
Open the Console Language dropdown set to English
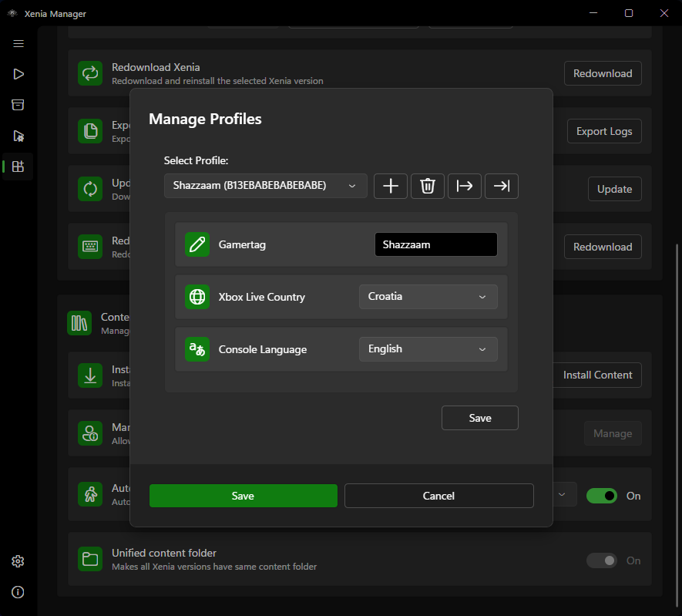click(428, 348)
